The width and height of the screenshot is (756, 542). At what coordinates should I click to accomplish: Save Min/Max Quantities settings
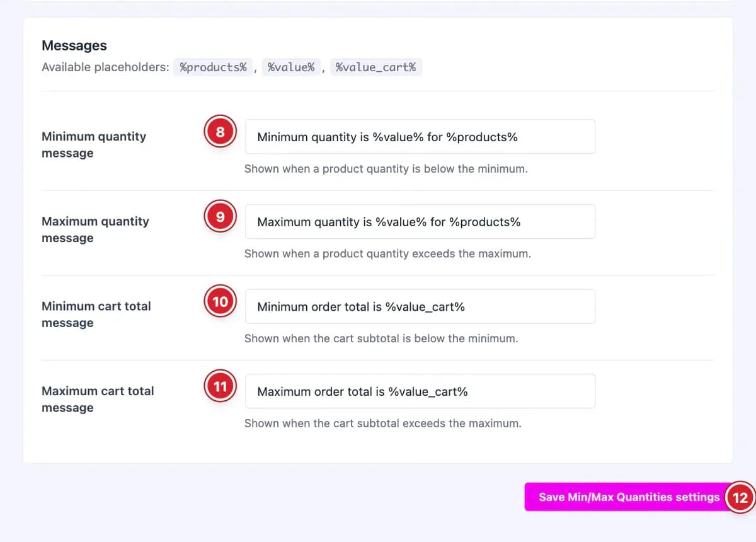[x=629, y=497]
